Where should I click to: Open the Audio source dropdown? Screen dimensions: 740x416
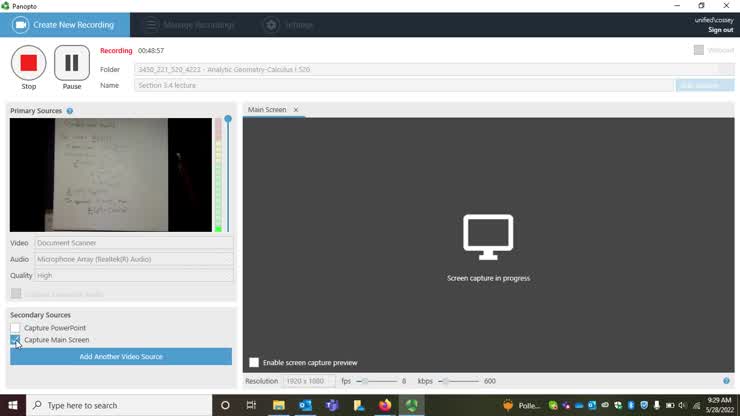134,259
